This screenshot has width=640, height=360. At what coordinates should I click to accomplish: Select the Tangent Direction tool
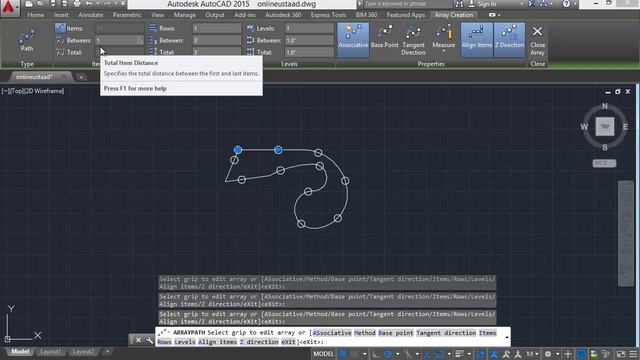(413, 40)
